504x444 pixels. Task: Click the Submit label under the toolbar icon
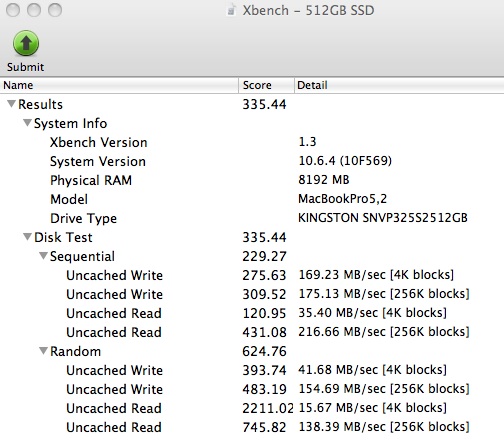25,67
